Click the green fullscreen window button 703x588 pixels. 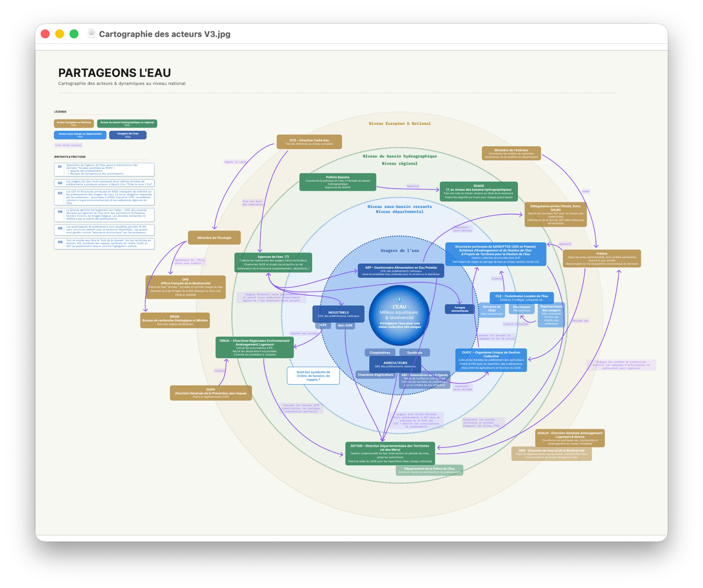pos(74,34)
